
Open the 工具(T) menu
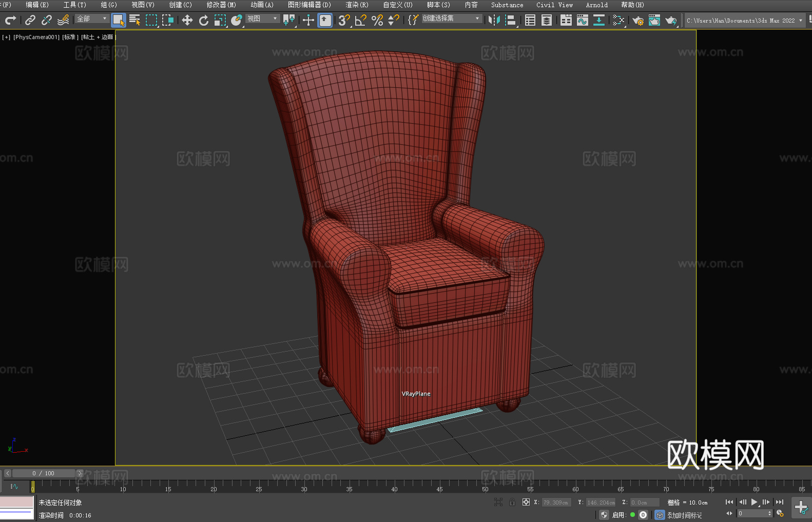pyautogui.click(x=74, y=5)
